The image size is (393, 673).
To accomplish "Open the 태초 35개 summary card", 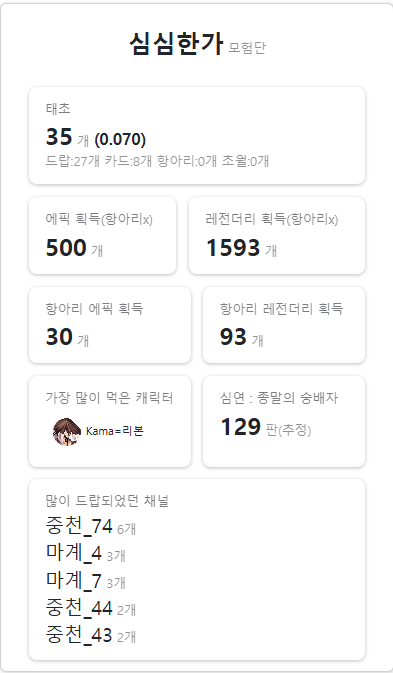I will point(197,136).
